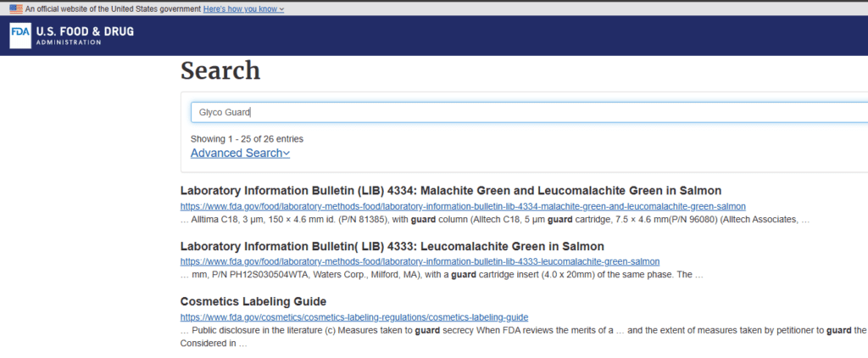Screen dimensions: 868x358
Task: Click the Search page heading
Action: [x=220, y=70]
